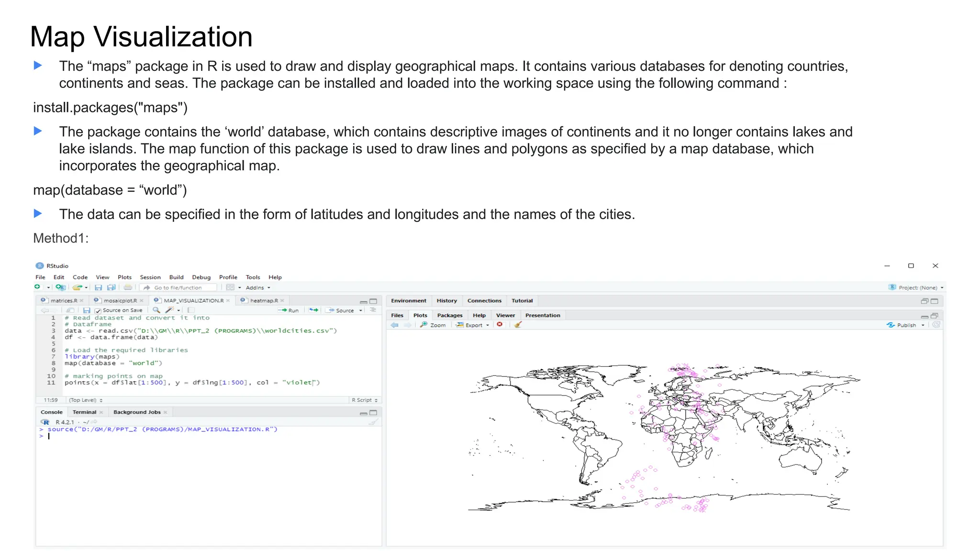Click the Compile Report notebook icon
980x551 pixels.
[191, 310]
